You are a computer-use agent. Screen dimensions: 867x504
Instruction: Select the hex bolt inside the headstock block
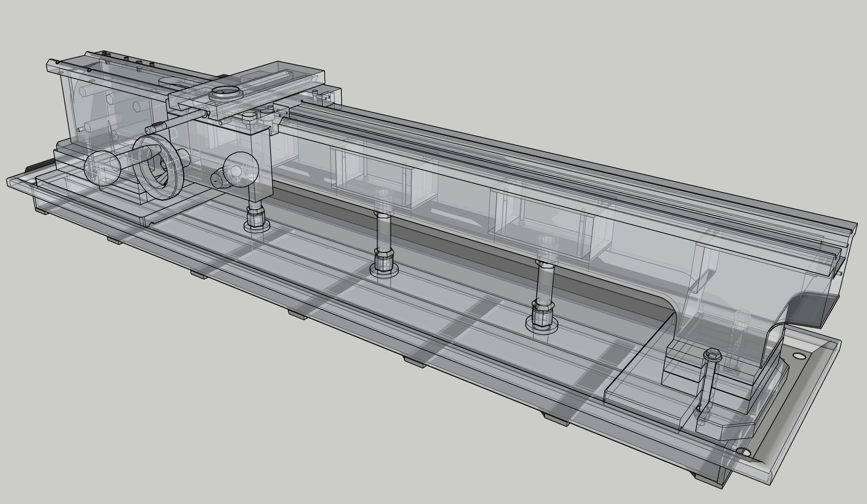click(92, 126)
